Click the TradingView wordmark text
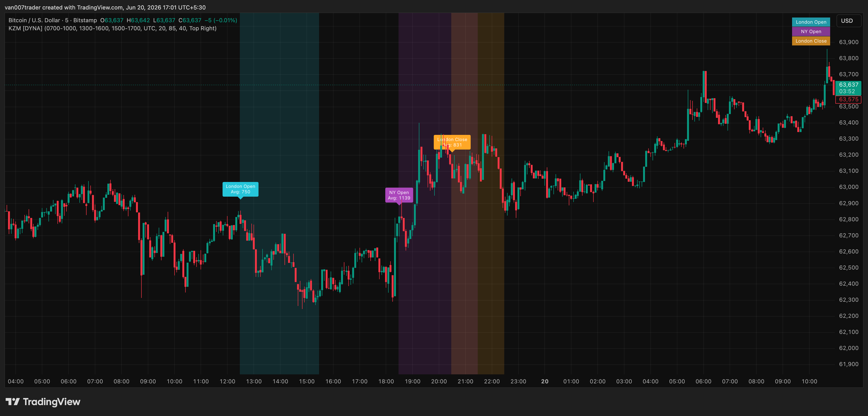 (x=52, y=402)
